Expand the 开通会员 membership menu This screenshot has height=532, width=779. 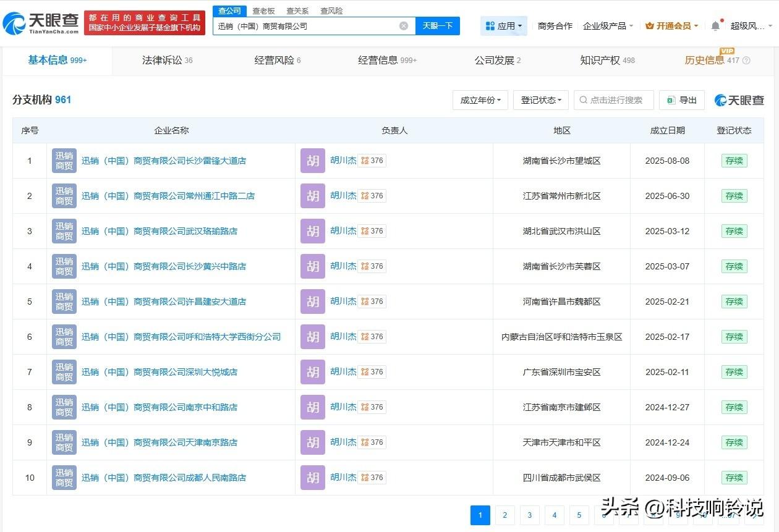pyautogui.click(x=671, y=26)
